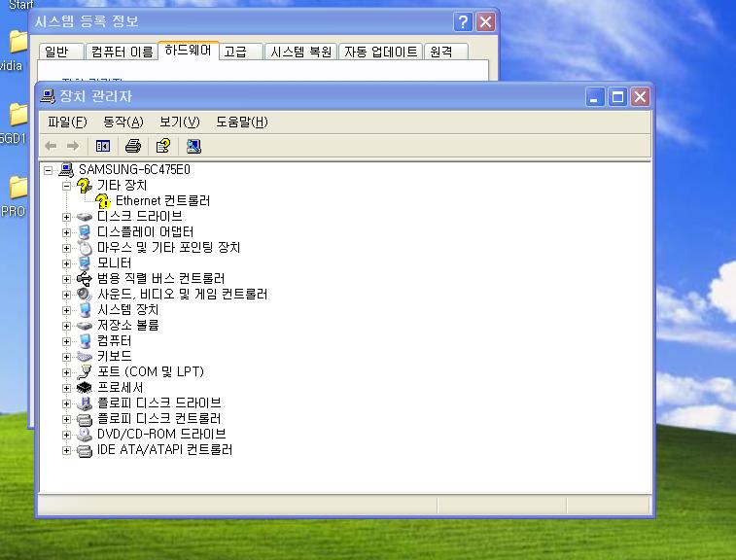Expand the 키보드 category
Image resolution: width=736 pixels, height=560 pixels.
pyautogui.click(x=66, y=357)
